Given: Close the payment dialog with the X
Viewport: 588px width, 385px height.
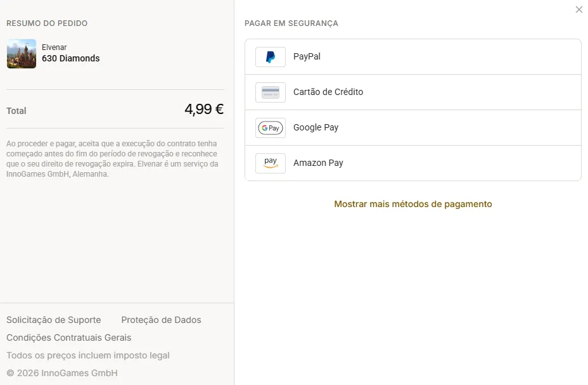Looking at the screenshot, I should coord(579,9).
